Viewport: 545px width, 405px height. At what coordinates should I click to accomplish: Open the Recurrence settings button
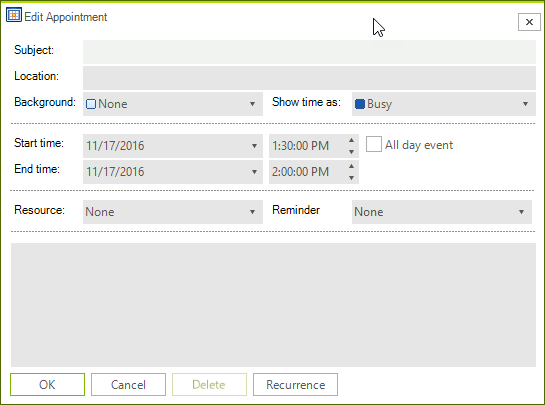point(295,384)
